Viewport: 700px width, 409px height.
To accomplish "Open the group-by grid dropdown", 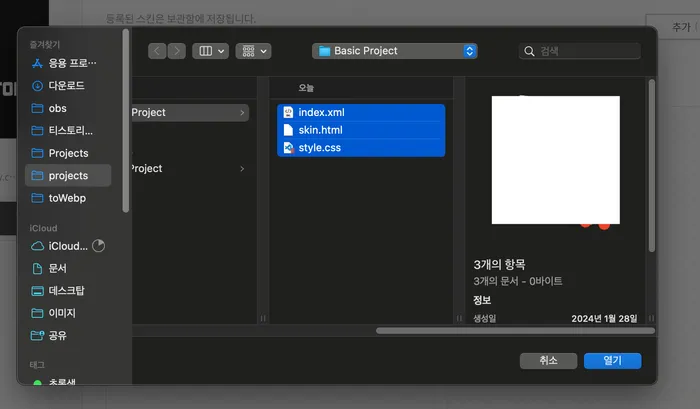I will click(x=253, y=51).
